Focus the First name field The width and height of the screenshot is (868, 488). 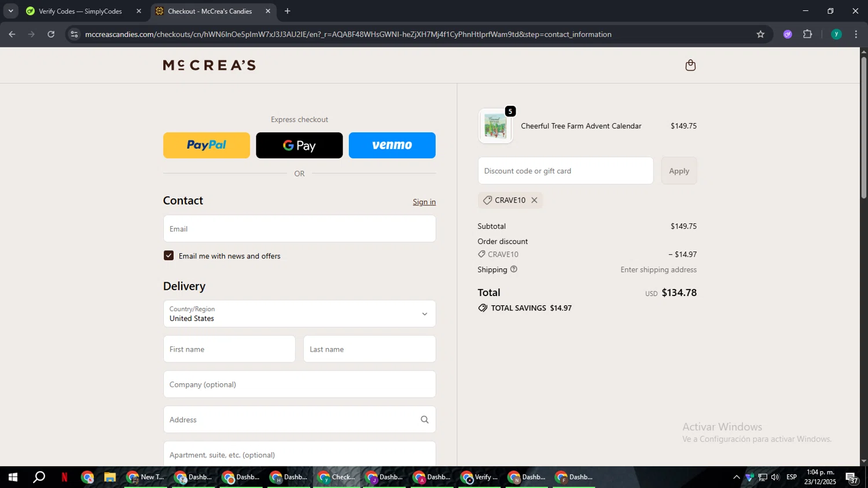[x=229, y=349]
